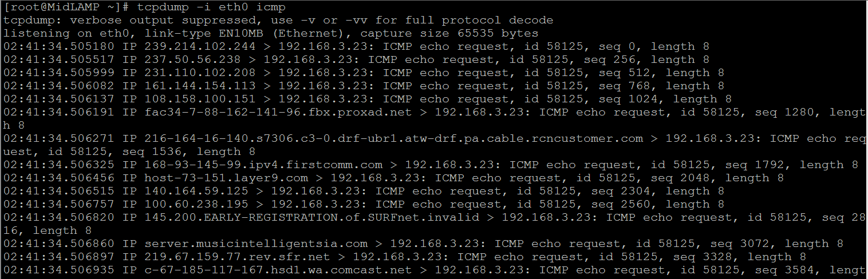
Task: Click the timestamp 02:41:34.505180
Action: pos(59,46)
